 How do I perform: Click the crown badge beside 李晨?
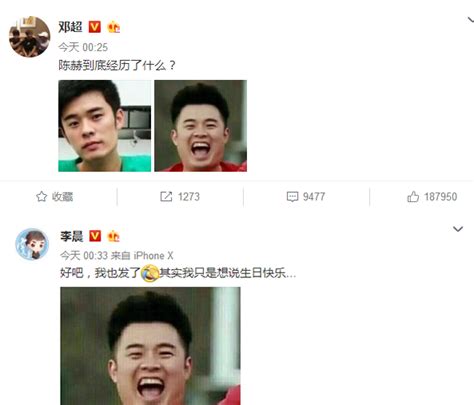pyautogui.click(x=113, y=236)
